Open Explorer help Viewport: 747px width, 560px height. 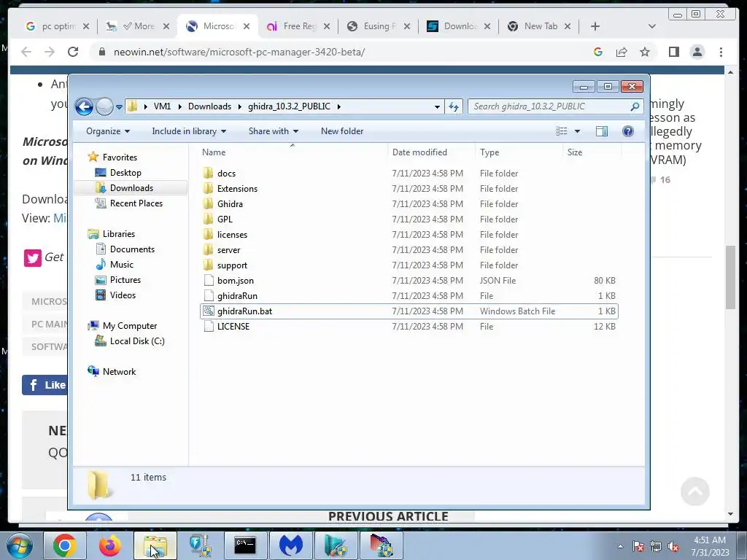(628, 131)
